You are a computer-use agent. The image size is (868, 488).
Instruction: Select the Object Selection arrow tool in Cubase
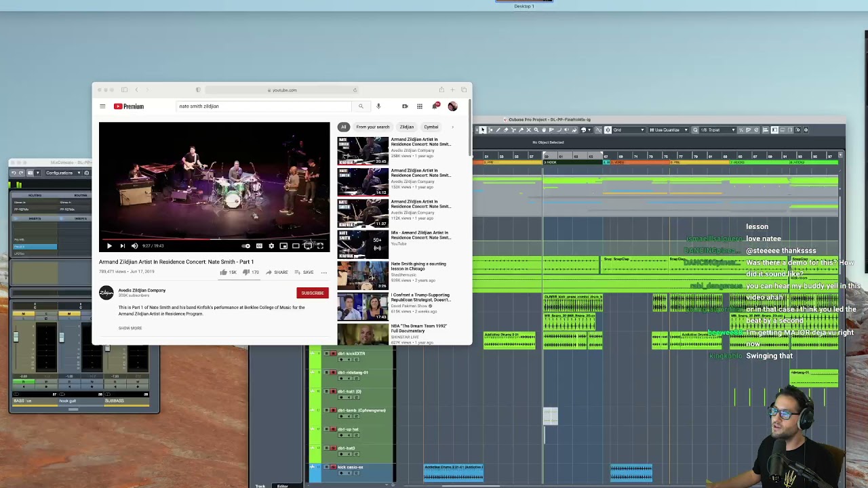[x=483, y=130]
